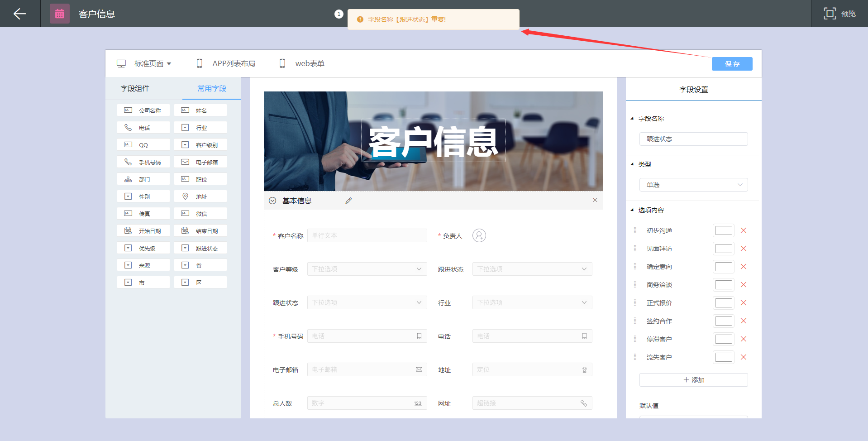Switch to the 字段组件 tab
This screenshot has height=441, width=868.
135,88
